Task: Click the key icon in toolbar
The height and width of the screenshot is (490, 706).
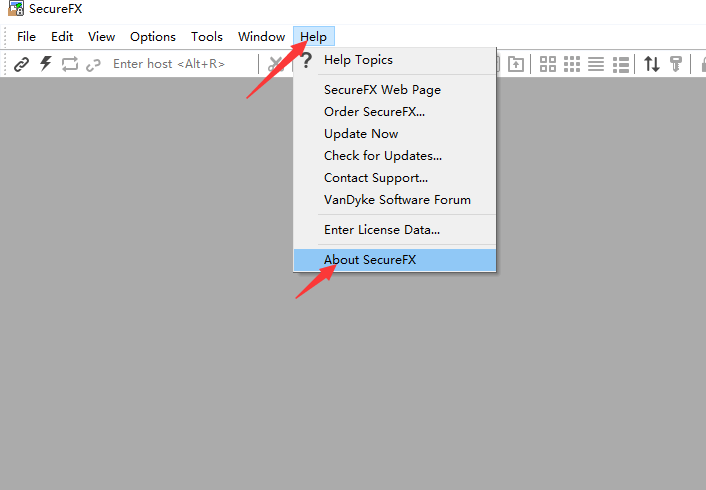Action: click(676, 64)
